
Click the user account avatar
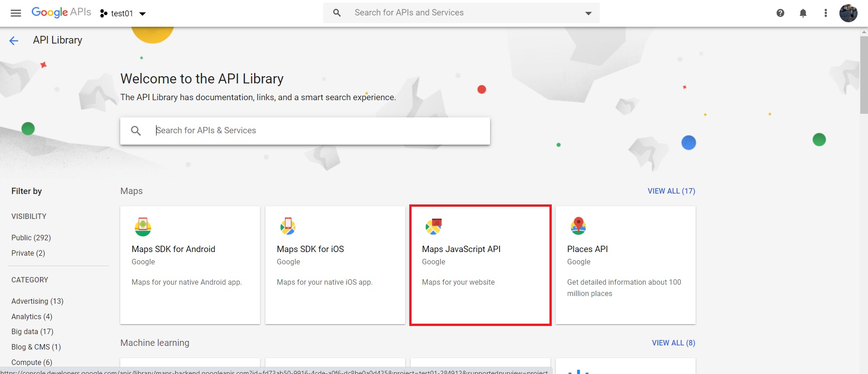(x=848, y=13)
